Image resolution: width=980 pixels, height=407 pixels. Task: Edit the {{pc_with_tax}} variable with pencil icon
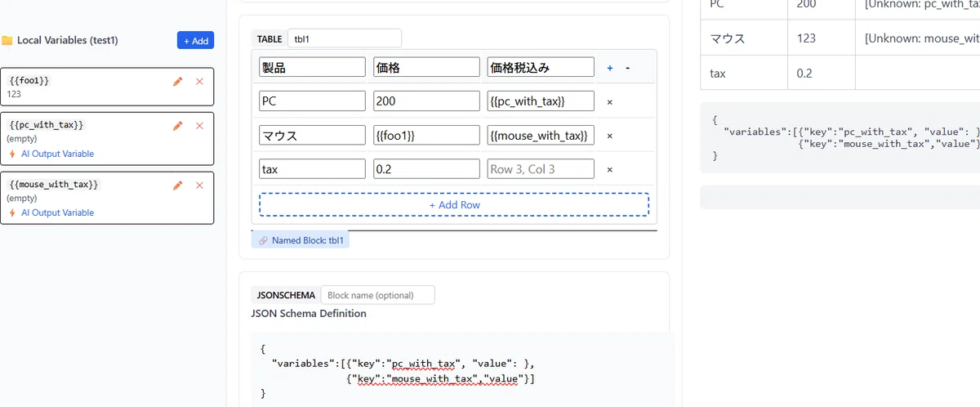tap(178, 125)
